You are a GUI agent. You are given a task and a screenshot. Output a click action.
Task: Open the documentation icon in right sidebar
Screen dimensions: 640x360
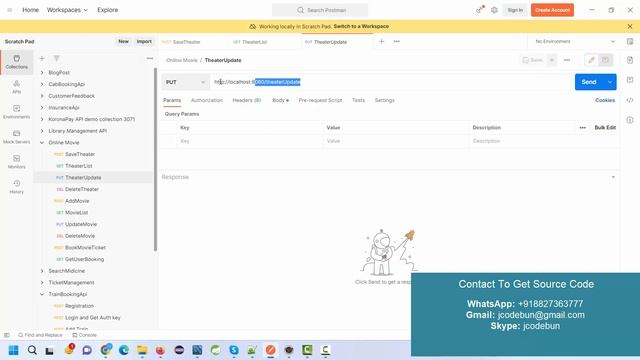[630, 60]
